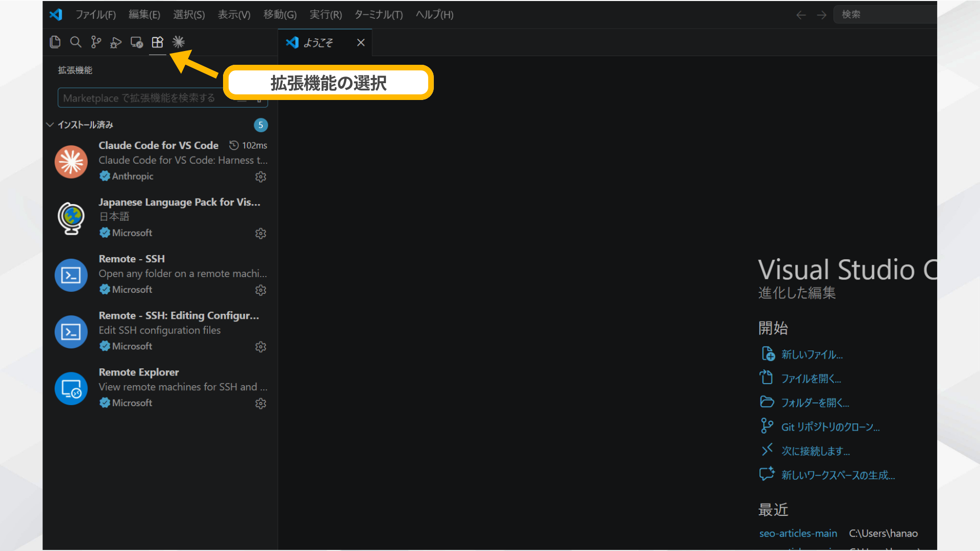Click the フォルダーを開く... link
The image size is (980, 551).
click(x=815, y=403)
